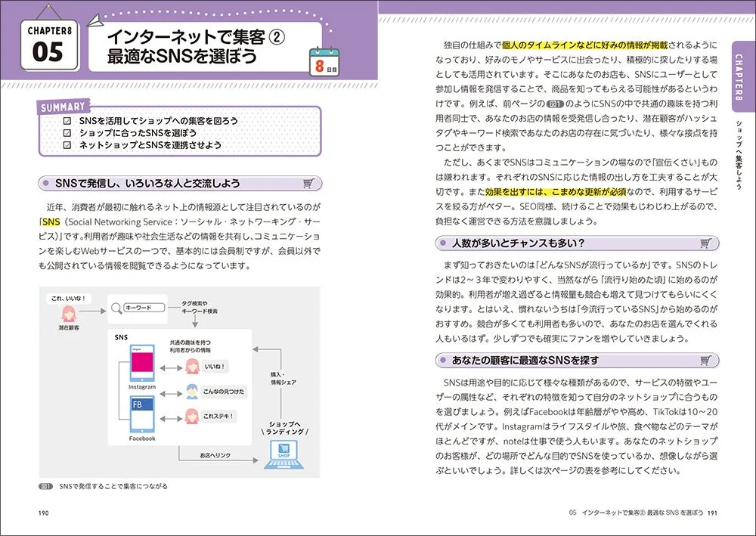Click the これ、いいな！ speech bubble
Viewport: 756px width, 536px height.
[69, 299]
